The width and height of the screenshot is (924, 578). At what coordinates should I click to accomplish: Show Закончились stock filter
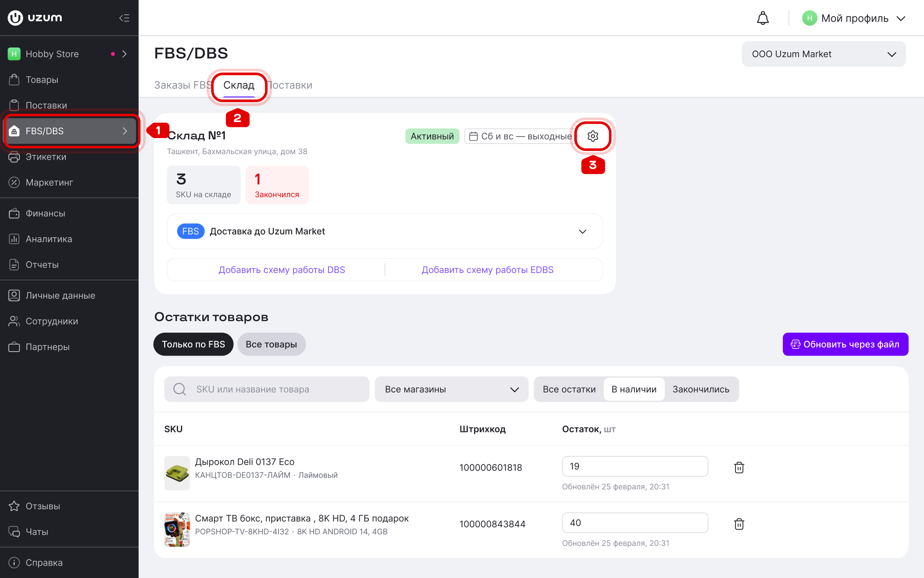(701, 389)
